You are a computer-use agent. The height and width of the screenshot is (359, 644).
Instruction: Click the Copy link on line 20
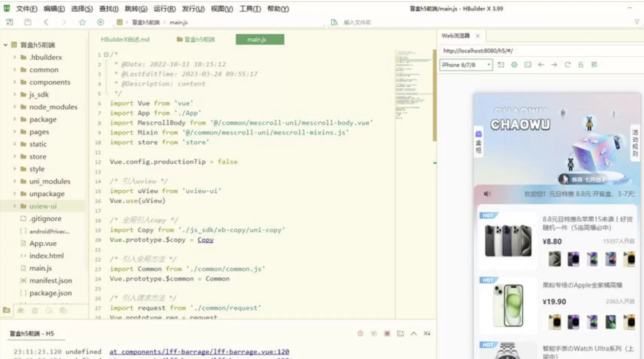(206, 240)
